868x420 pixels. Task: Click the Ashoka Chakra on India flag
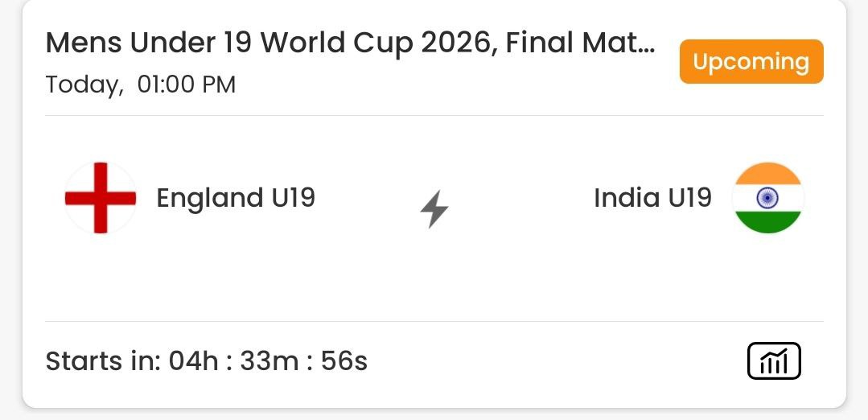tap(767, 198)
